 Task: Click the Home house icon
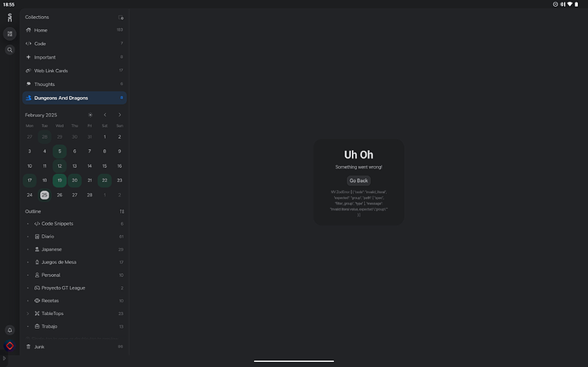[x=28, y=30]
